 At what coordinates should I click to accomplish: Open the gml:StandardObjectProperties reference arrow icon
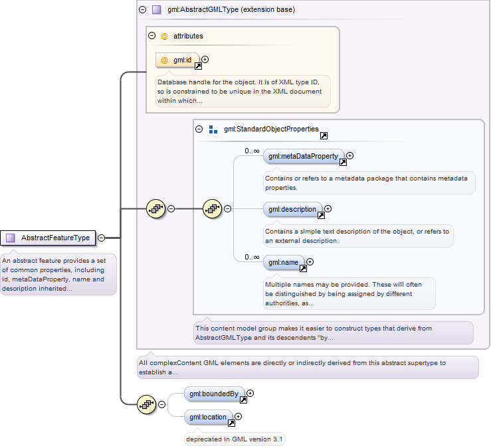coord(324,136)
